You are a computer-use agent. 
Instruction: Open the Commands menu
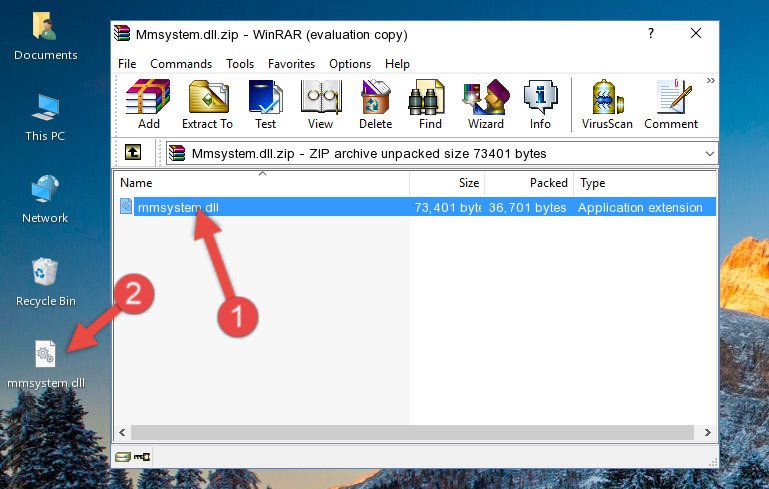point(181,64)
